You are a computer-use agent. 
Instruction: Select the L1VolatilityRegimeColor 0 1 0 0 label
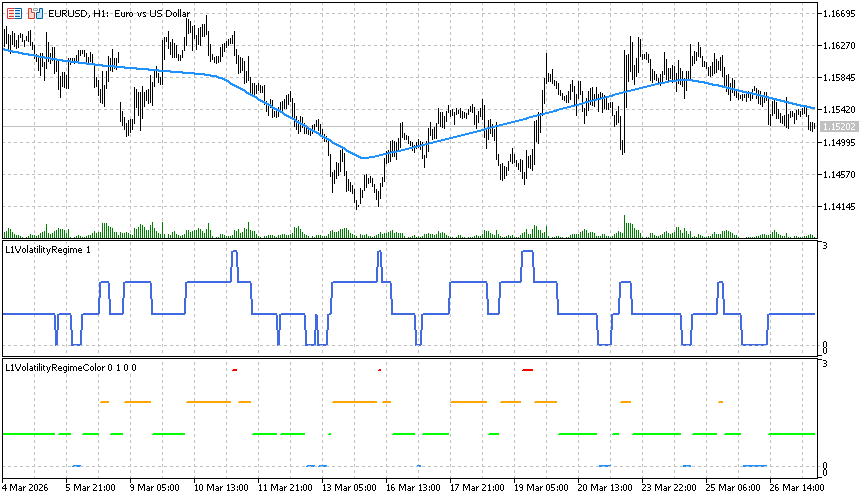coord(71,368)
